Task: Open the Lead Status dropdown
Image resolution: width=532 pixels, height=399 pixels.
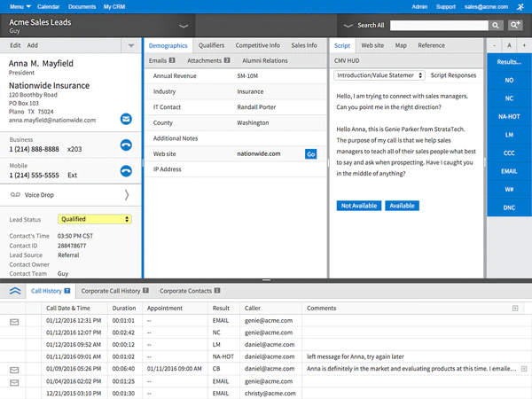Action: pos(95,219)
